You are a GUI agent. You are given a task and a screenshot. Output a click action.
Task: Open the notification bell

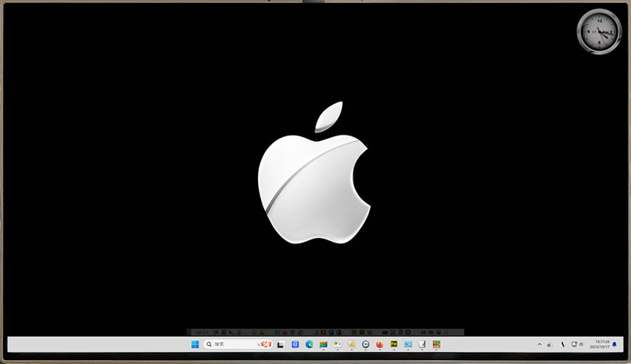click(x=614, y=344)
